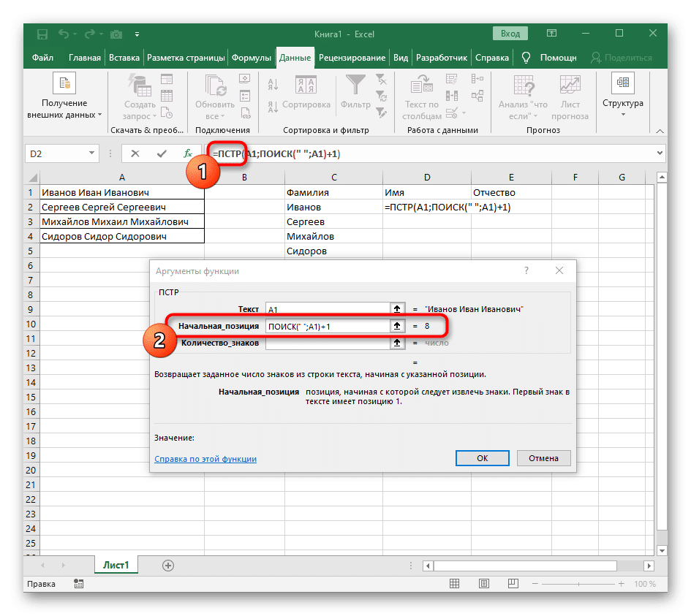Expand the ribbon collapse chevron
The height and width of the screenshot is (616, 691).
point(660,131)
